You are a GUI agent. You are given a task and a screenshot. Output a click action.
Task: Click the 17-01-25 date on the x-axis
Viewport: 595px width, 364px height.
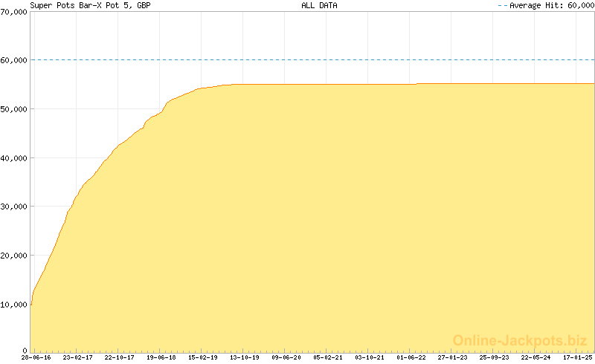pyautogui.click(x=578, y=357)
